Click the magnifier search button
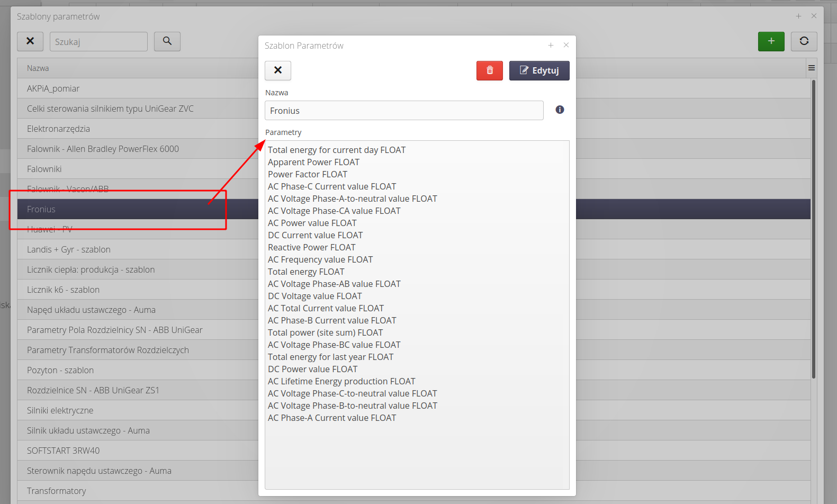 pos(167,41)
